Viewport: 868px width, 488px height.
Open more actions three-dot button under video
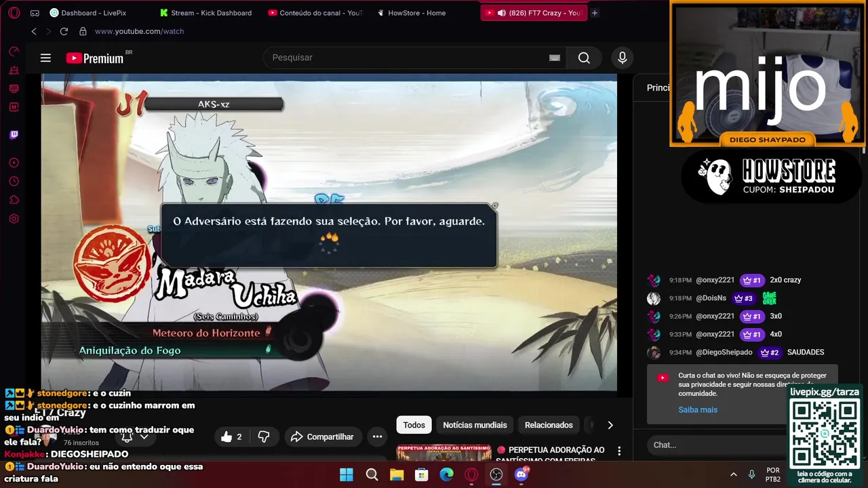378,437
